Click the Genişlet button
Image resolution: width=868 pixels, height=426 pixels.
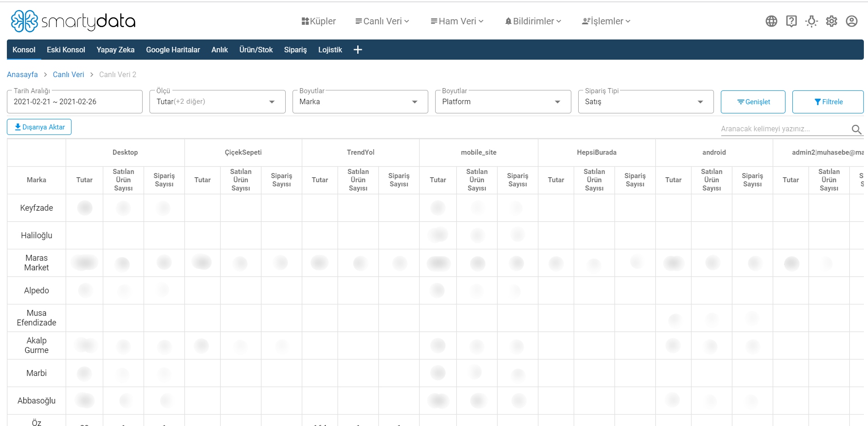(753, 102)
